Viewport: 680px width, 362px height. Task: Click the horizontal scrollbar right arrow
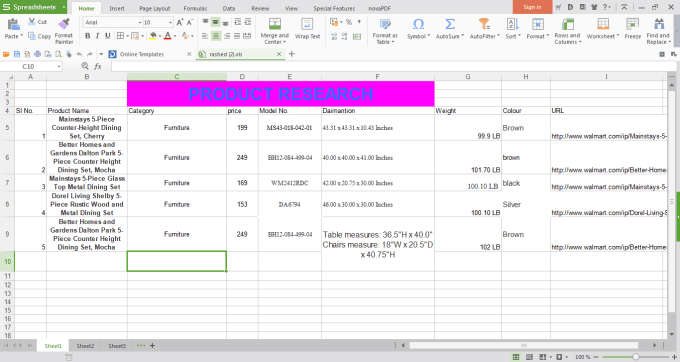[654, 346]
